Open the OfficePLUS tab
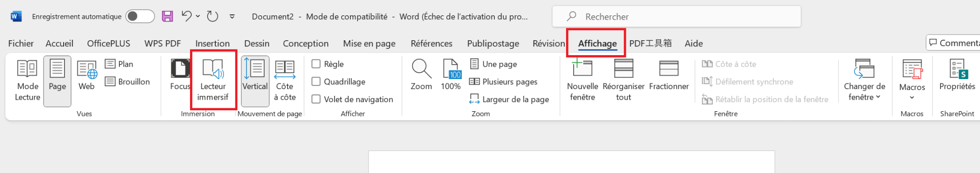Image resolution: width=980 pixels, height=173 pixels. (x=109, y=44)
